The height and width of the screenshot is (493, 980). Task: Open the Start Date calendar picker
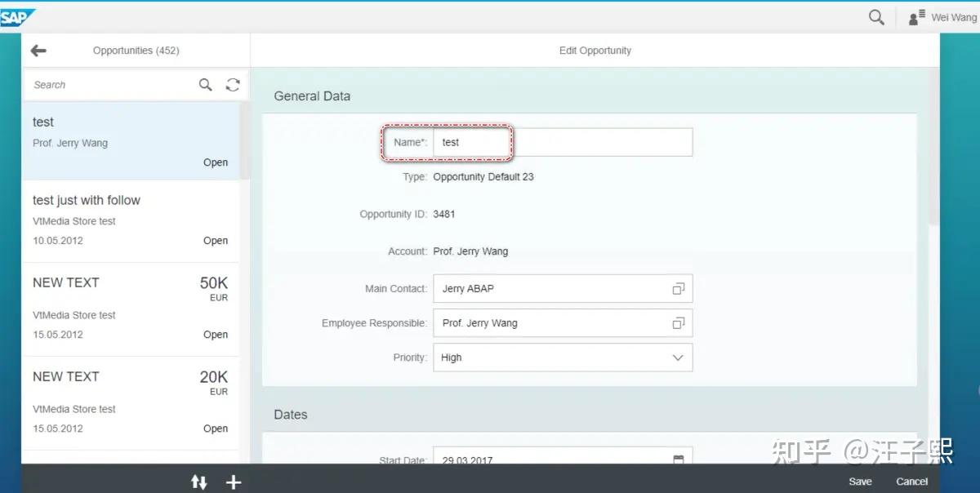(678, 460)
